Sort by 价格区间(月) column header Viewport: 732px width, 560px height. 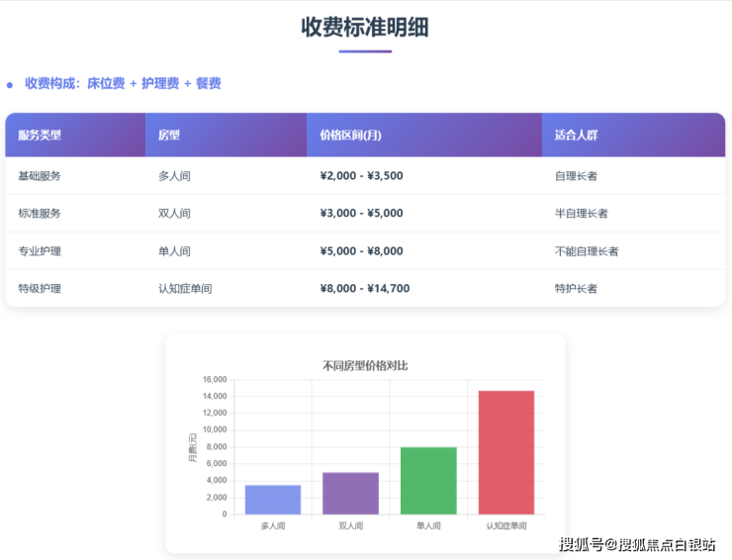[351, 135]
